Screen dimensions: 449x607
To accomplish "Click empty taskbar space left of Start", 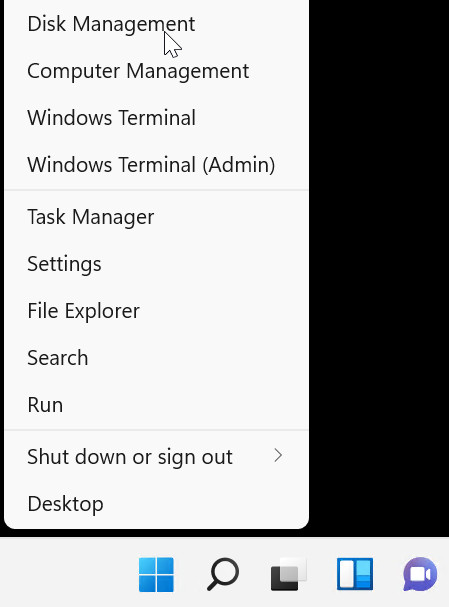I will (68, 573).
